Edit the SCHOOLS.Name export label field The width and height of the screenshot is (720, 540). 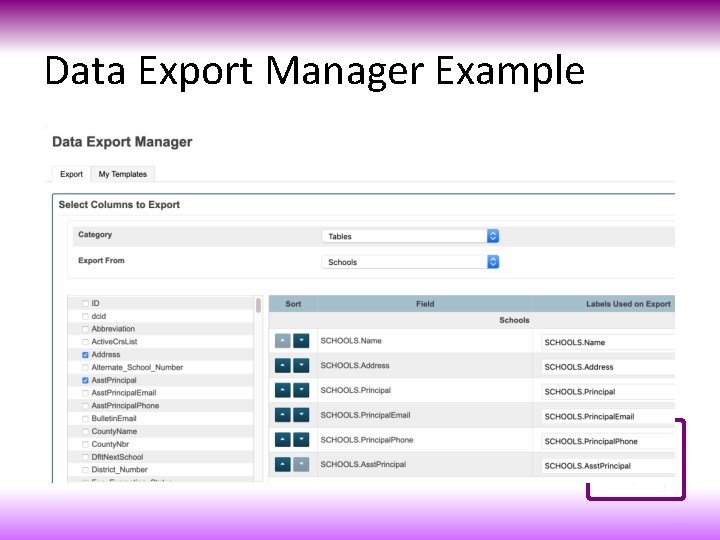point(608,342)
